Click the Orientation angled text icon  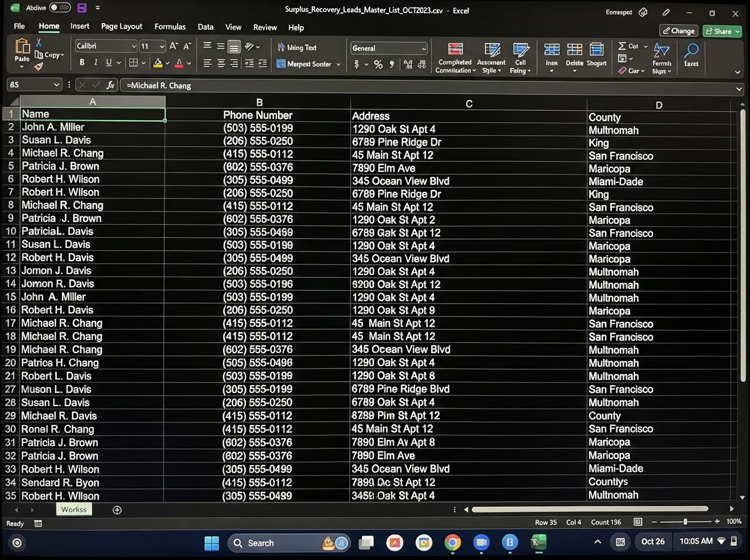(x=249, y=46)
